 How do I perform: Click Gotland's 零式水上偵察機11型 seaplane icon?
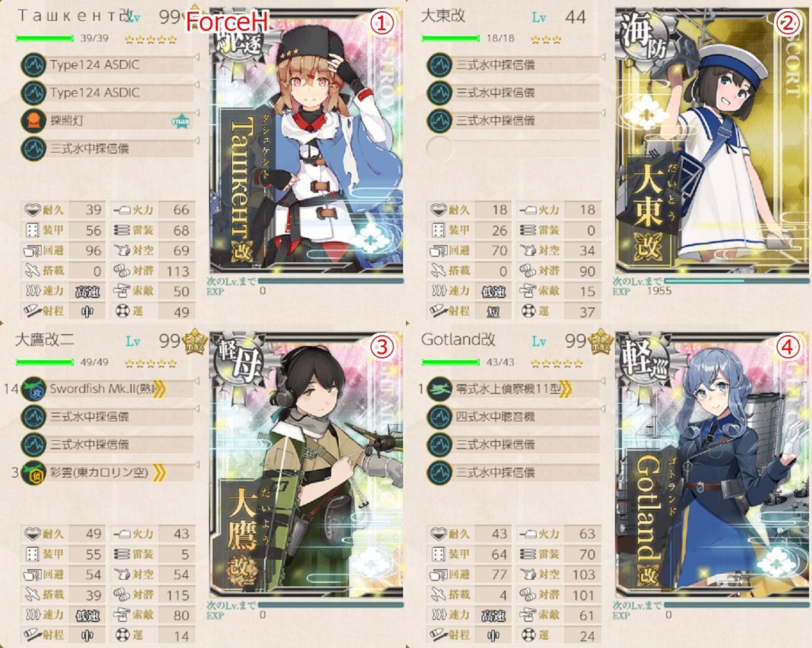(438, 389)
